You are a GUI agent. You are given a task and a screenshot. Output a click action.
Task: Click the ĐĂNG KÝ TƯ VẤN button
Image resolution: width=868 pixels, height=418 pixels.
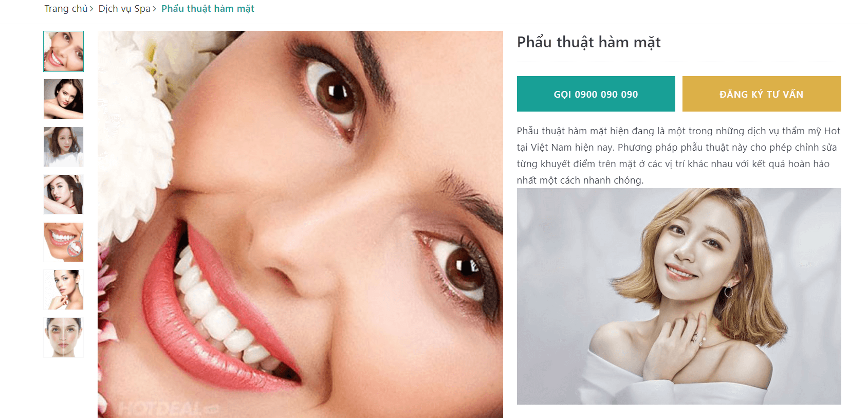tap(762, 94)
